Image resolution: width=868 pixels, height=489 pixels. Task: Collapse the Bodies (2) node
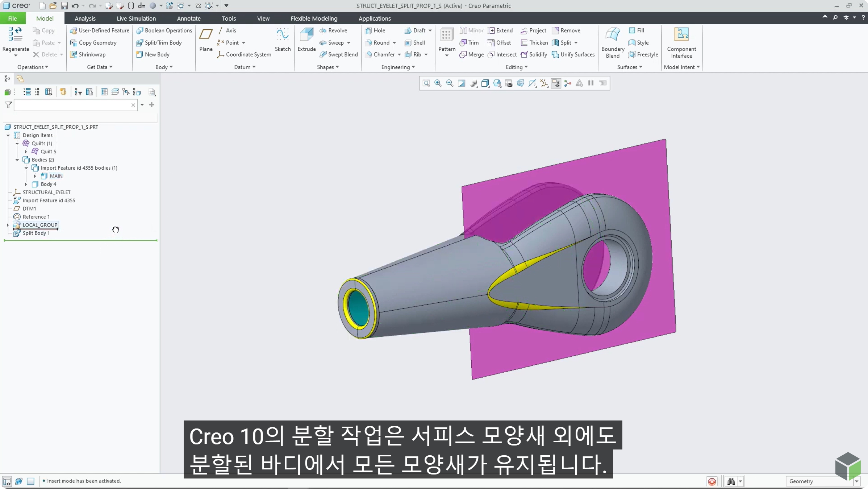[x=17, y=160]
